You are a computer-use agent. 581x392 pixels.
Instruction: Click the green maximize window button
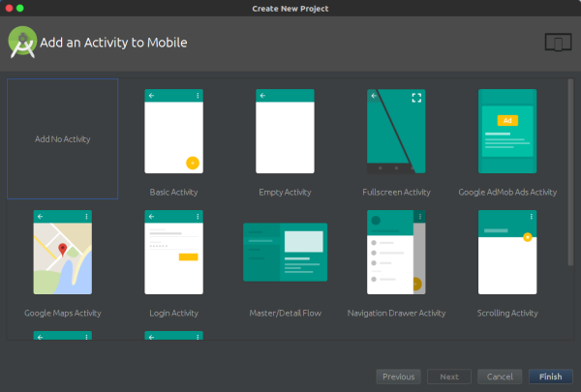[20, 8]
